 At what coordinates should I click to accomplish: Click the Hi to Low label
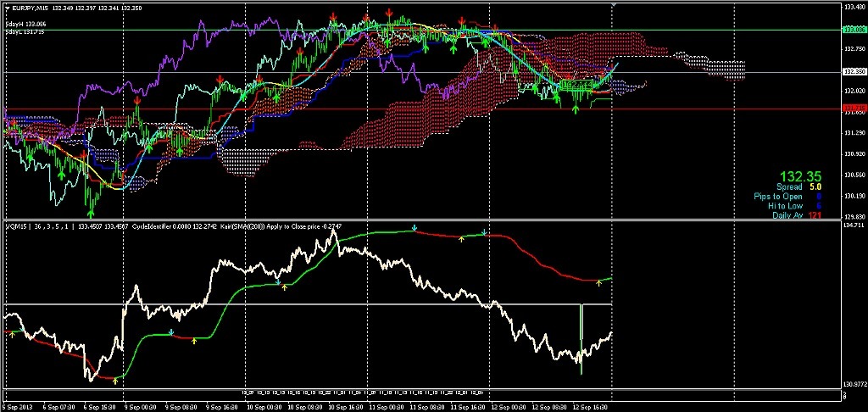click(785, 205)
